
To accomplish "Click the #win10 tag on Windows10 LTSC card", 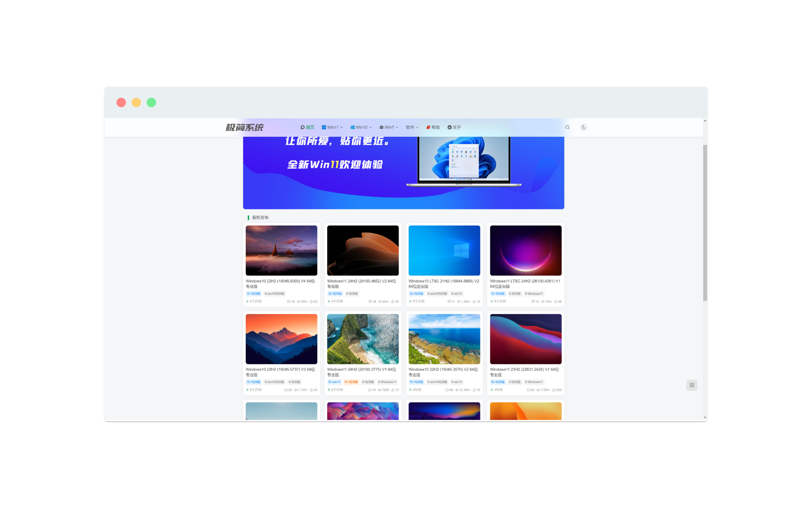I will (457, 294).
